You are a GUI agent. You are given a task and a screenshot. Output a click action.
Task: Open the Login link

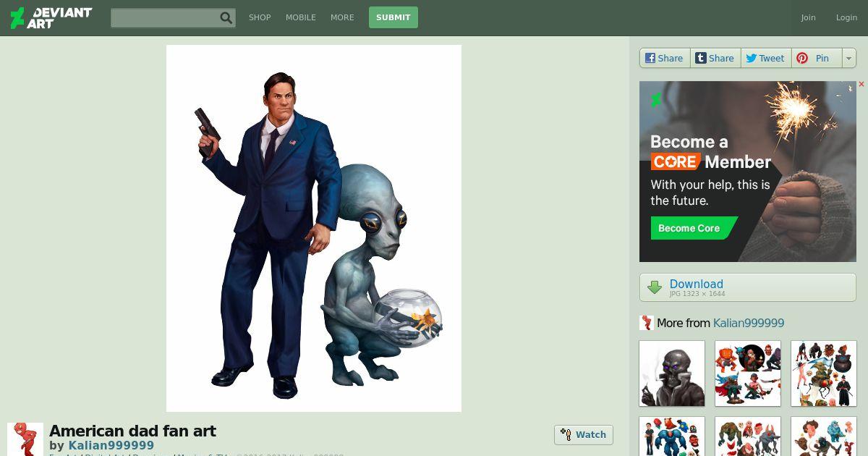click(846, 17)
